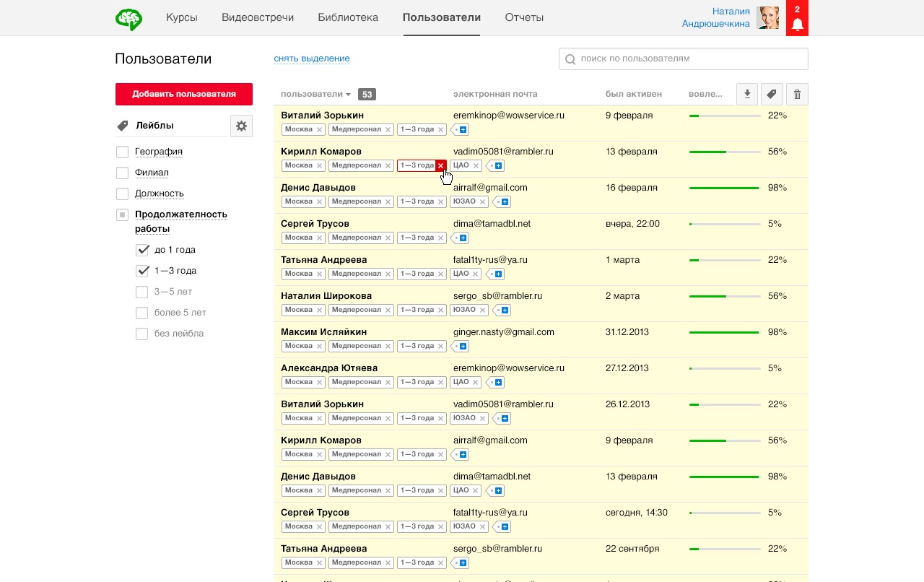This screenshot has width=924, height=582.
Task: Remove 1—3 года tag from Максим Исляйкин
Action: [441, 346]
